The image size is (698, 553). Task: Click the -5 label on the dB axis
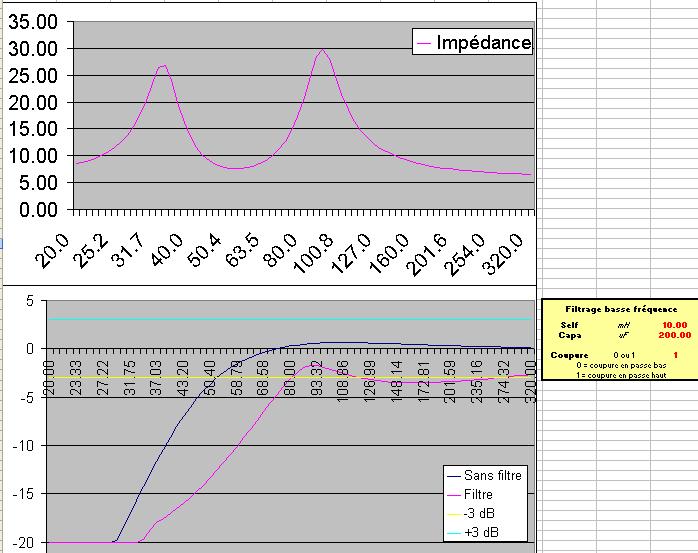pyautogui.click(x=27, y=397)
